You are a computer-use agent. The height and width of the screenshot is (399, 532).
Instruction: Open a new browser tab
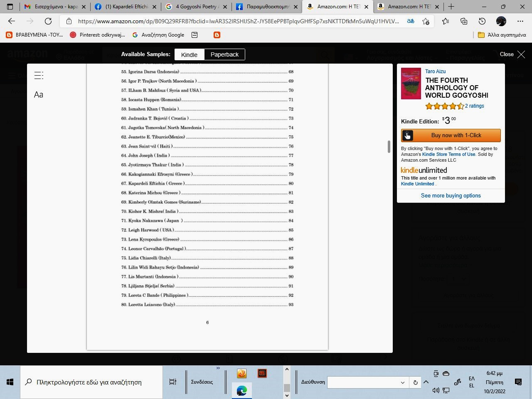(x=451, y=7)
